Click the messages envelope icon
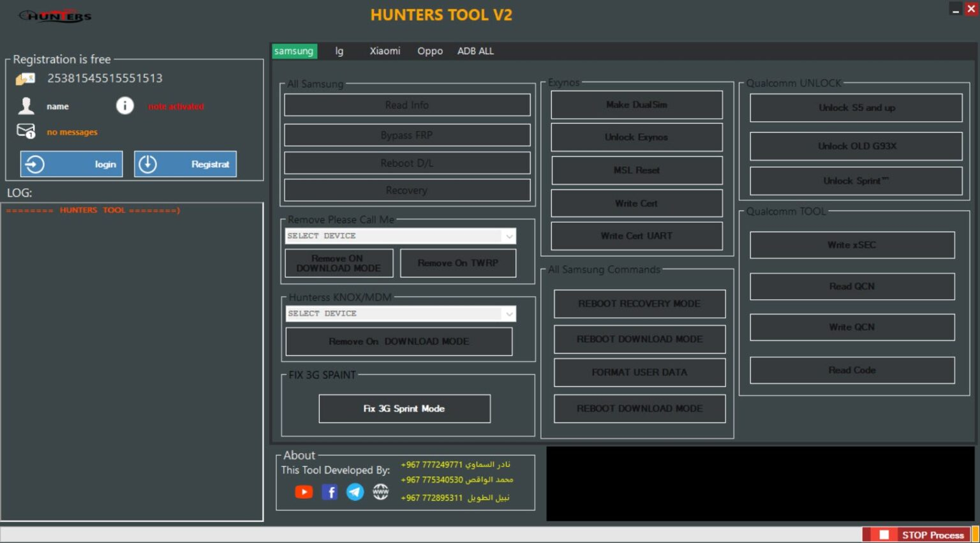Image resolution: width=980 pixels, height=543 pixels. pos(26,131)
